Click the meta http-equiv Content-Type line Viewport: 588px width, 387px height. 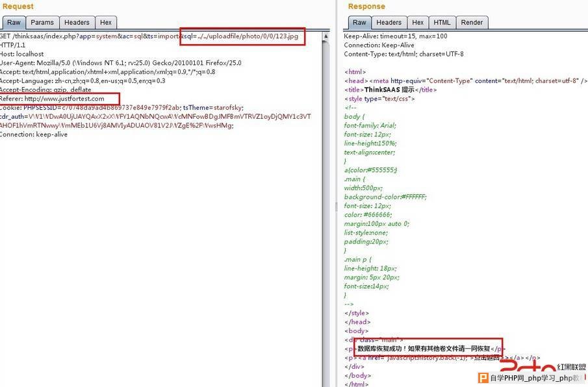point(466,81)
